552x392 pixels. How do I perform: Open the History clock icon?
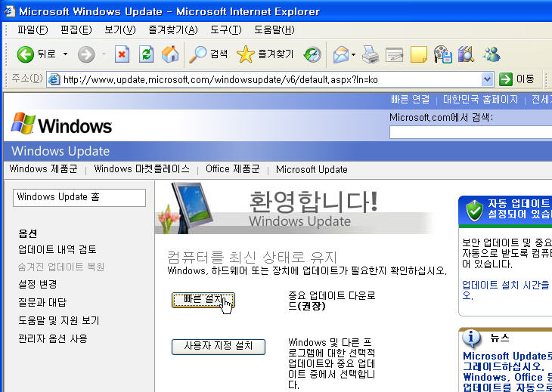[x=312, y=54]
